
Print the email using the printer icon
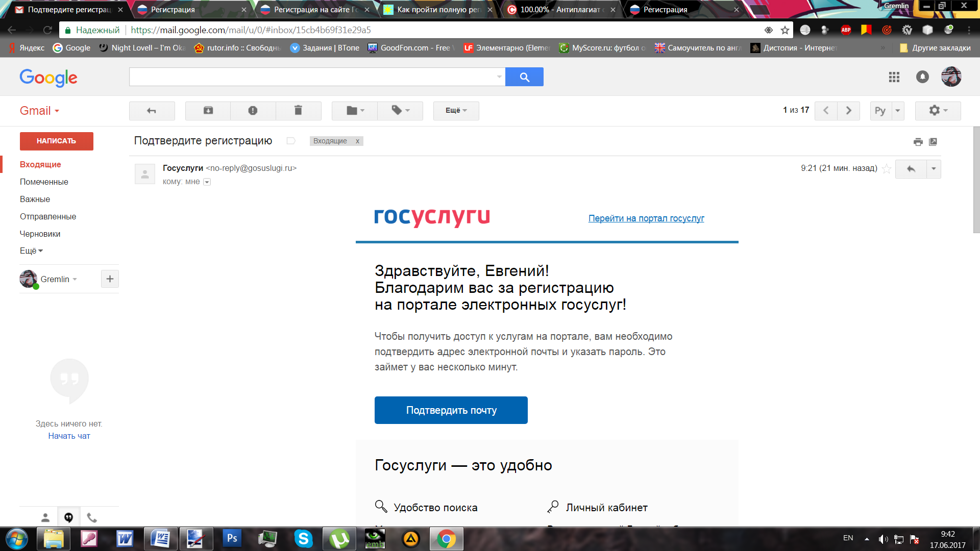(918, 142)
